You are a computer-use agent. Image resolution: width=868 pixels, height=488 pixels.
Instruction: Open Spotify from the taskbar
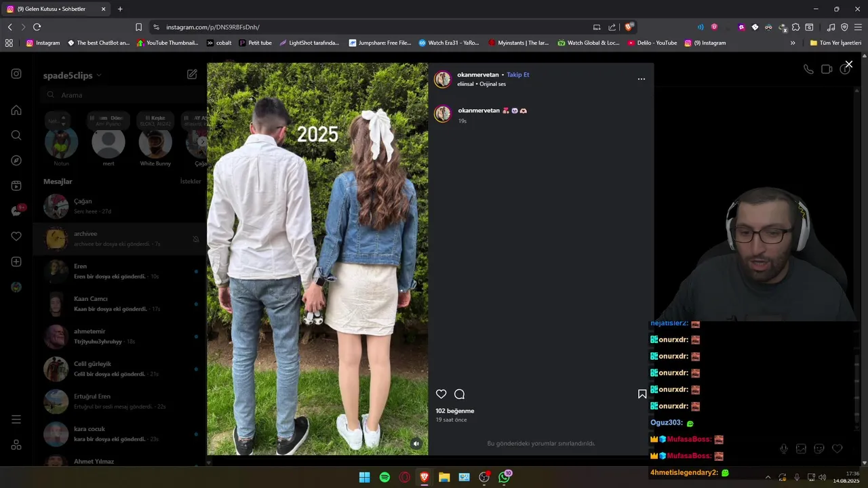(384, 477)
